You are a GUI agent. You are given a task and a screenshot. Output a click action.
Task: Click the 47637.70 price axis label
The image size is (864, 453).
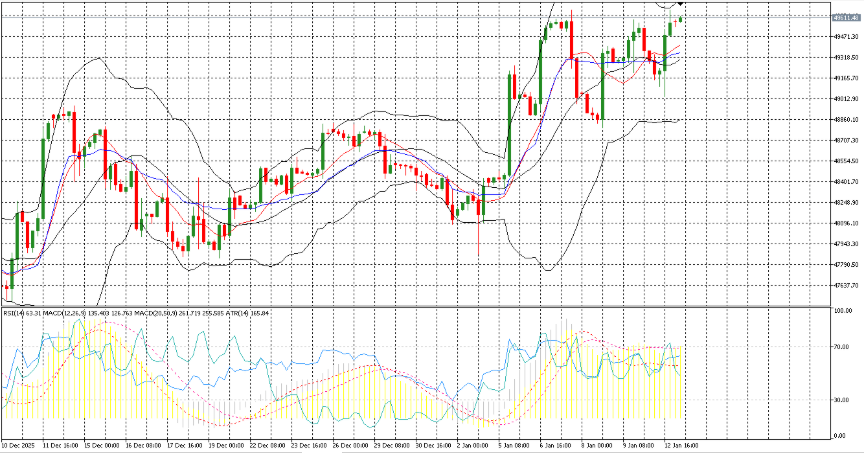(845, 286)
